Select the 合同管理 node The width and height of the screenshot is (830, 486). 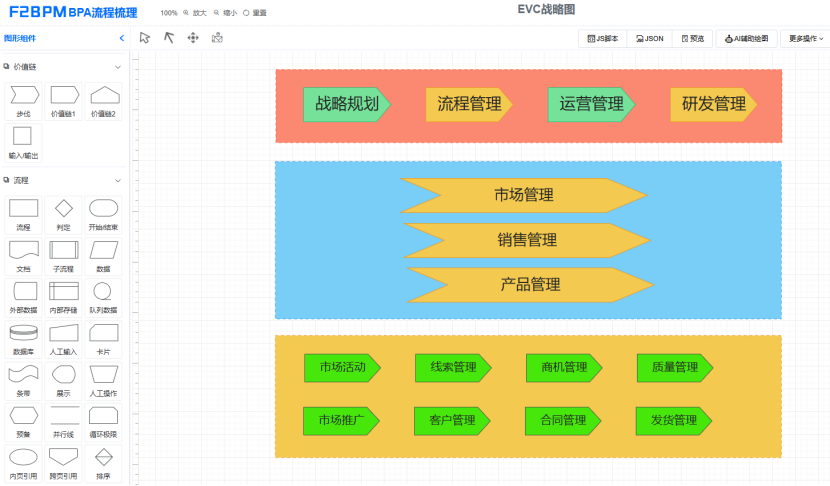563,421
